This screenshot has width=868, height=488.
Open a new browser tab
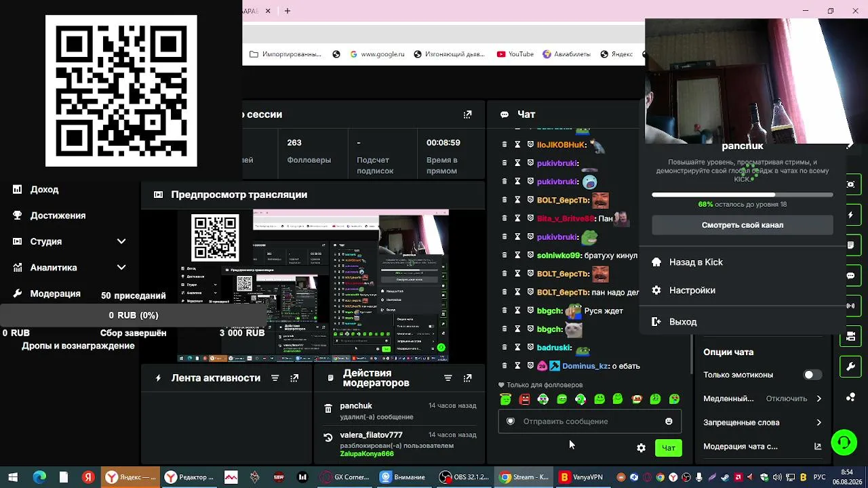(288, 11)
